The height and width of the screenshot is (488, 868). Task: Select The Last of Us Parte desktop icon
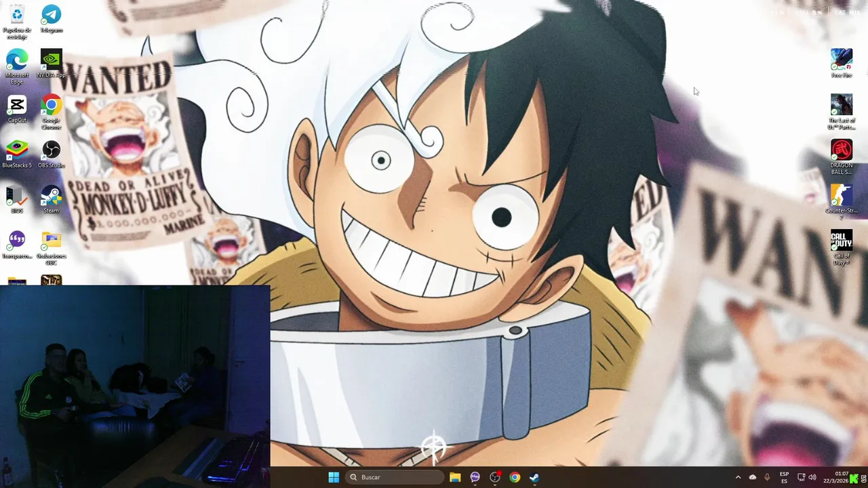(x=842, y=112)
